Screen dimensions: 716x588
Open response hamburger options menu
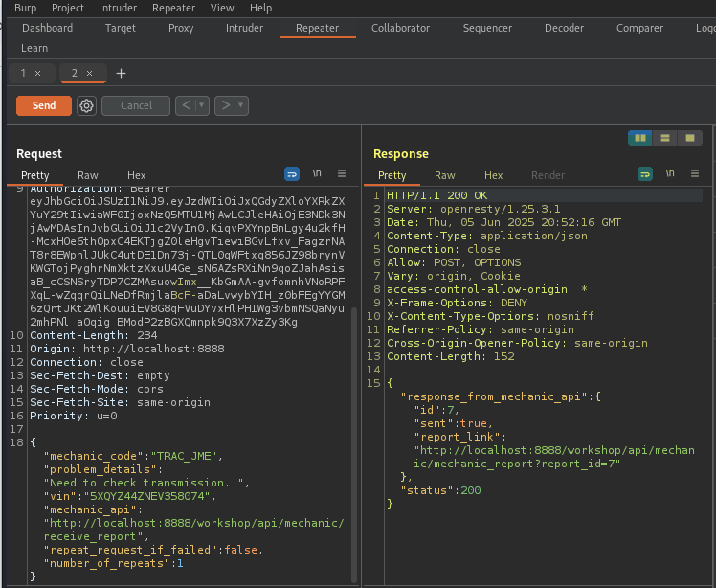tap(695, 173)
